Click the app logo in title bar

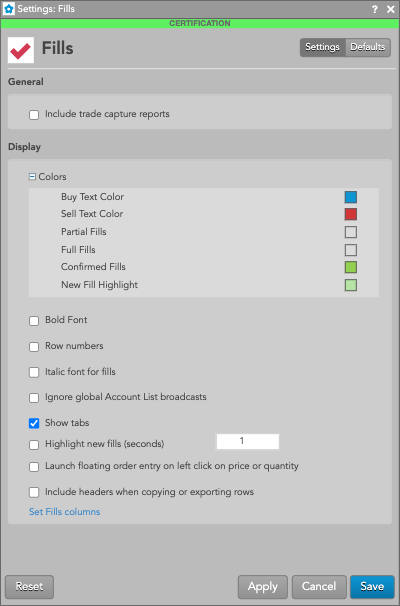click(x=9, y=9)
